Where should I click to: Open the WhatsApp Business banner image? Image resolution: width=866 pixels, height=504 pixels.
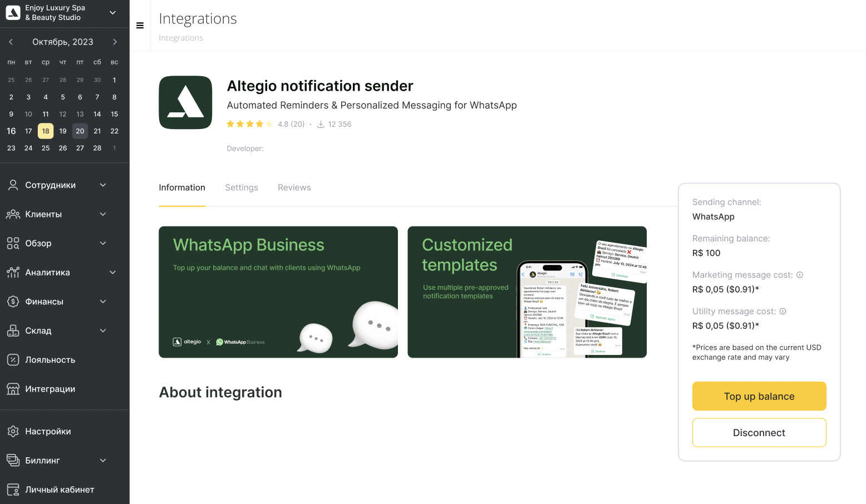tap(278, 292)
